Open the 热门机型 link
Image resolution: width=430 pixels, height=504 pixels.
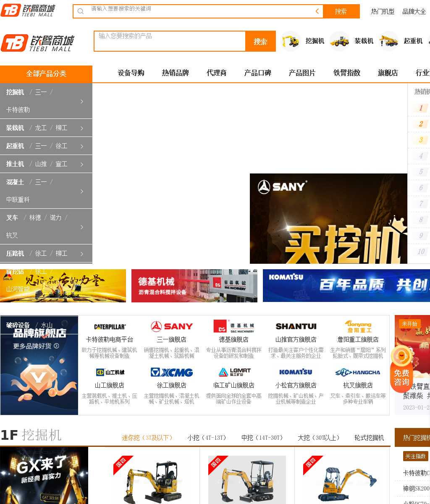click(383, 11)
